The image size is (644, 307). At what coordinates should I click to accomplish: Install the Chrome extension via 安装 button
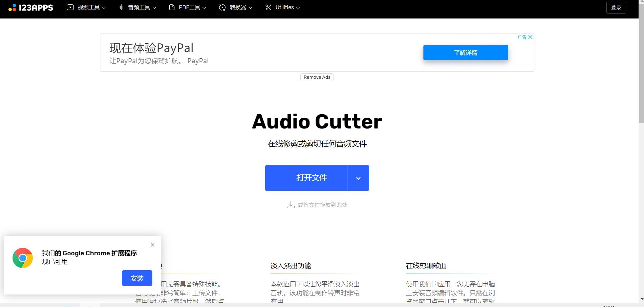[137, 278]
